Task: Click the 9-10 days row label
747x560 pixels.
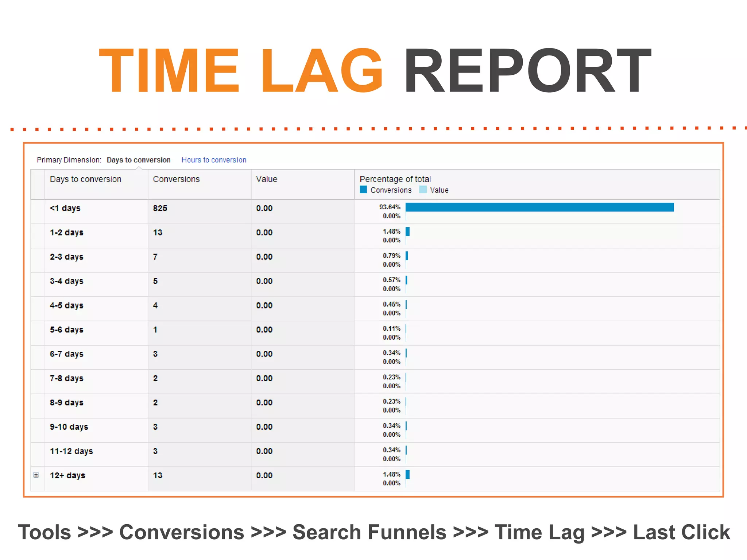Action: pyautogui.click(x=69, y=427)
